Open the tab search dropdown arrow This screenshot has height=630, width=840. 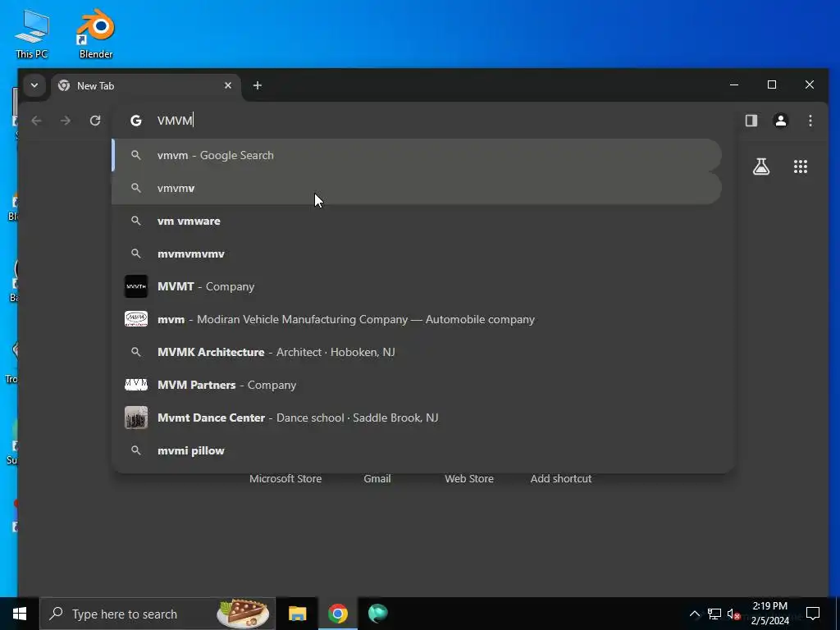click(x=34, y=85)
